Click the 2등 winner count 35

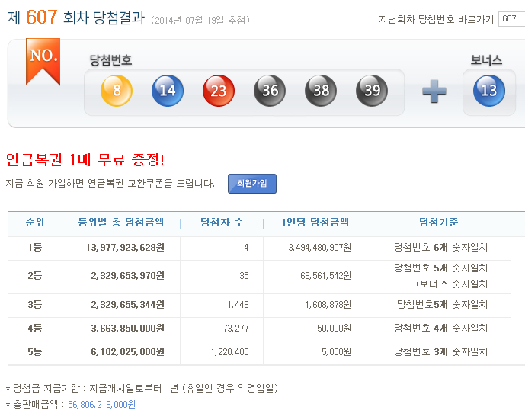tap(244, 276)
